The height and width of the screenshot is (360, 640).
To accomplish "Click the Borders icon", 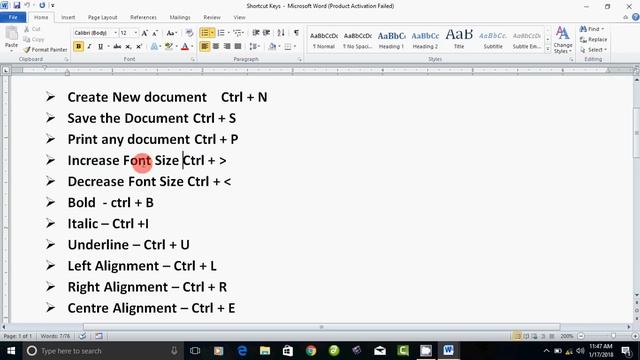I will (x=288, y=47).
